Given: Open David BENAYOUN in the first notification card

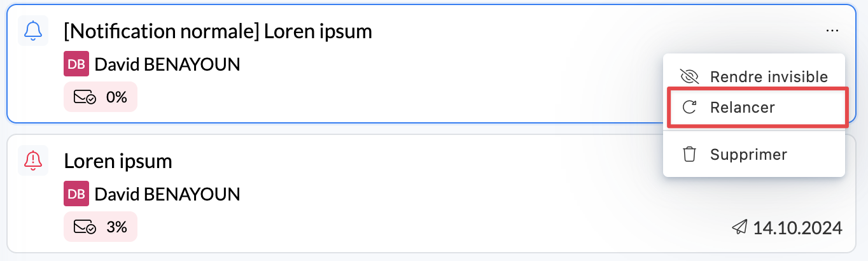Looking at the screenshot, I should point(167,64).
